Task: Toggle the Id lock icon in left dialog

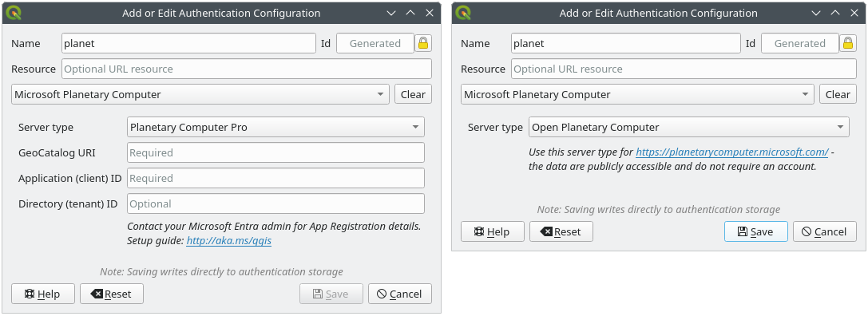Action: (423, 43)
